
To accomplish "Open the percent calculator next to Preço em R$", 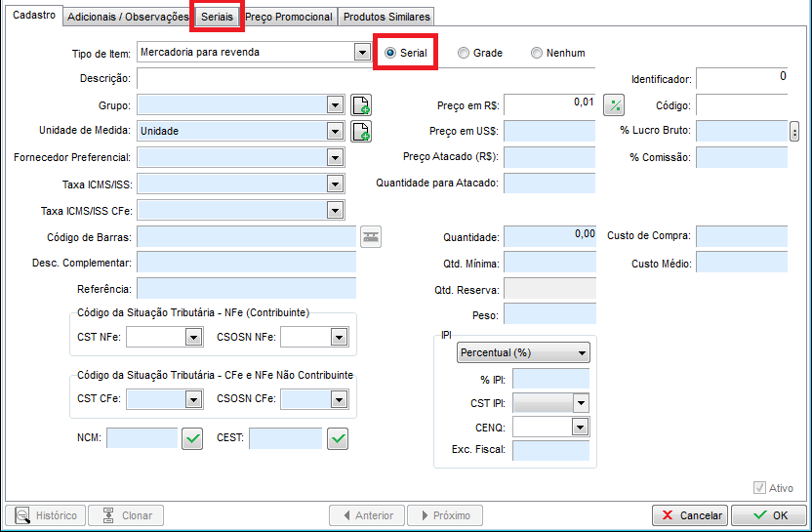I will (614, 105).
